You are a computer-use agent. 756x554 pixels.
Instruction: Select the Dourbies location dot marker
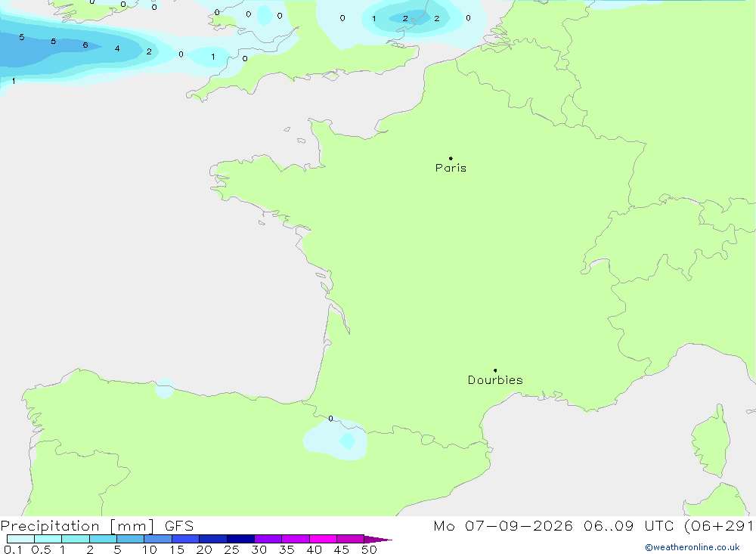click(495, 370)
